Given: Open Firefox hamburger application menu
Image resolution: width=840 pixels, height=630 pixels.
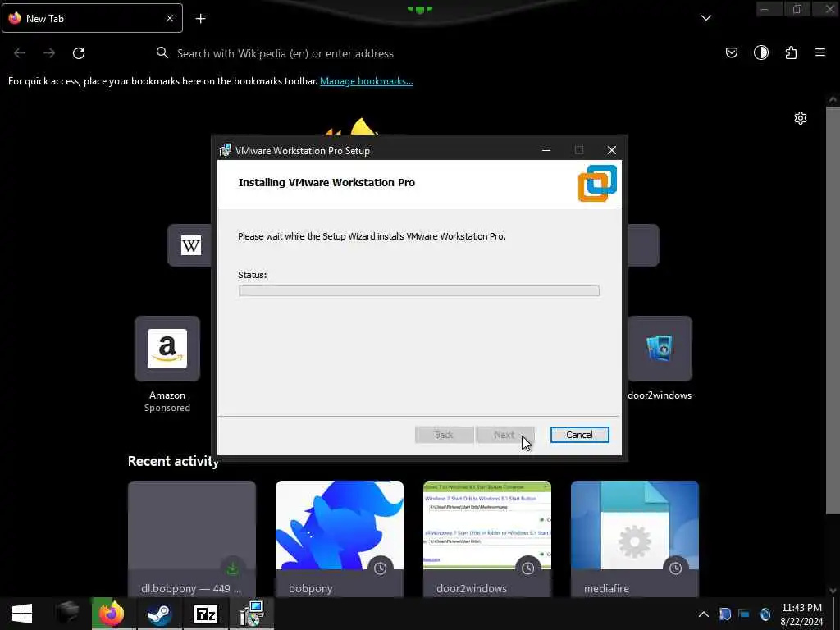Looking at the screenshot, I should (820, 52).
